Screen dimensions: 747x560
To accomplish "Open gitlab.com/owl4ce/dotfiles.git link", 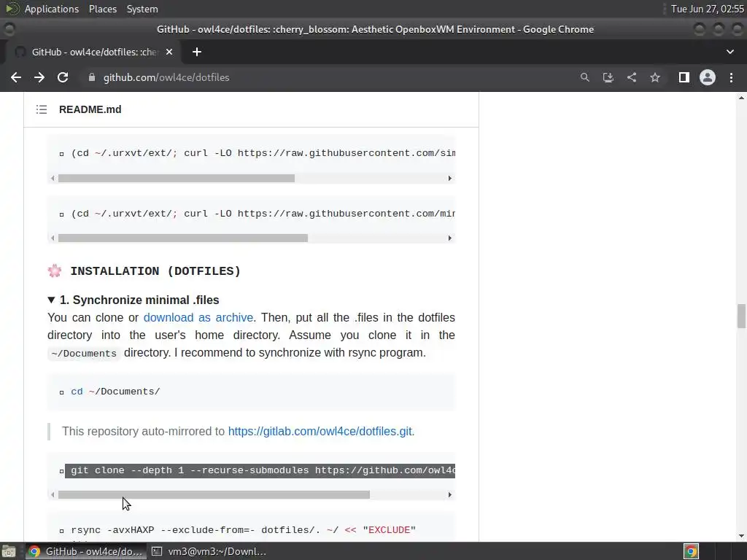I will (x=321, y=432).
